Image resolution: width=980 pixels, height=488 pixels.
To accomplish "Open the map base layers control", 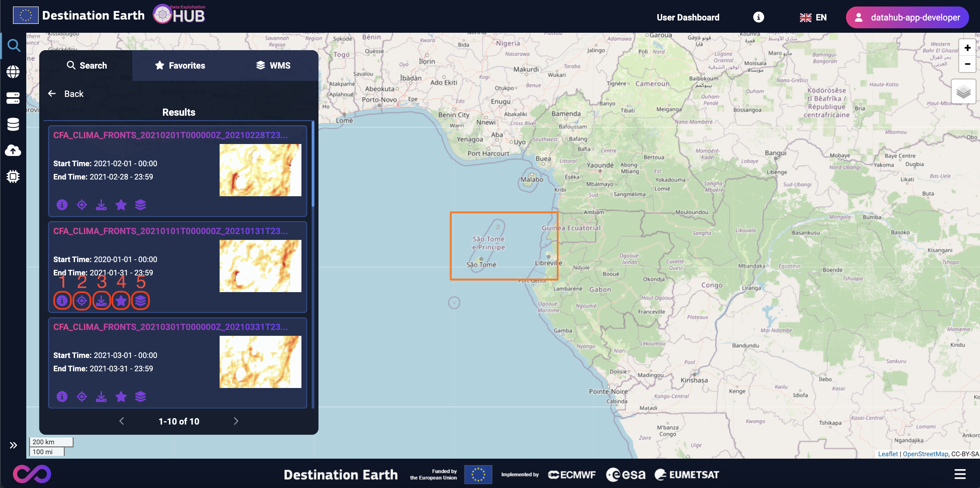I will tap(963, 92).
